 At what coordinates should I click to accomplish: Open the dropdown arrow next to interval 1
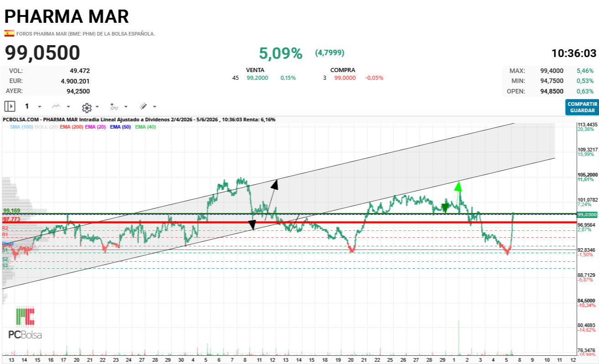coord(40,107)
